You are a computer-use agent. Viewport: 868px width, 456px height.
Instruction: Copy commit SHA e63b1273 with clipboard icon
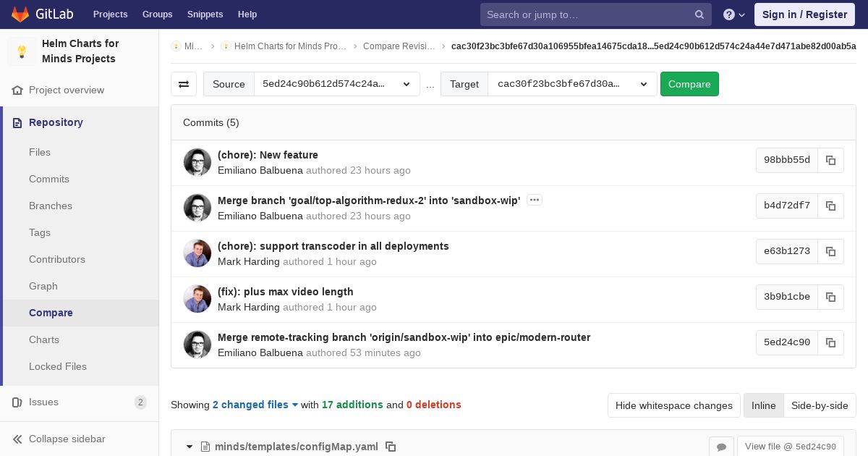(831, 251)
